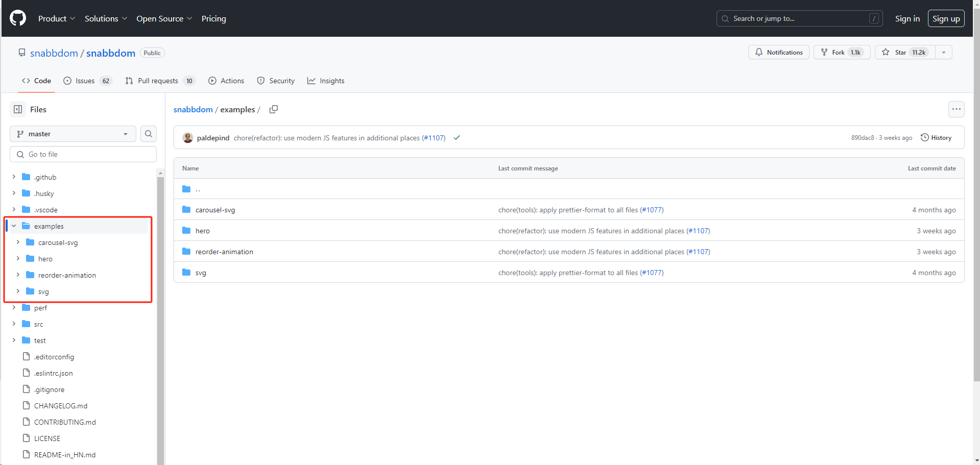Fork the repository with Fork button
980x465 pixels.
pos(842,52)
